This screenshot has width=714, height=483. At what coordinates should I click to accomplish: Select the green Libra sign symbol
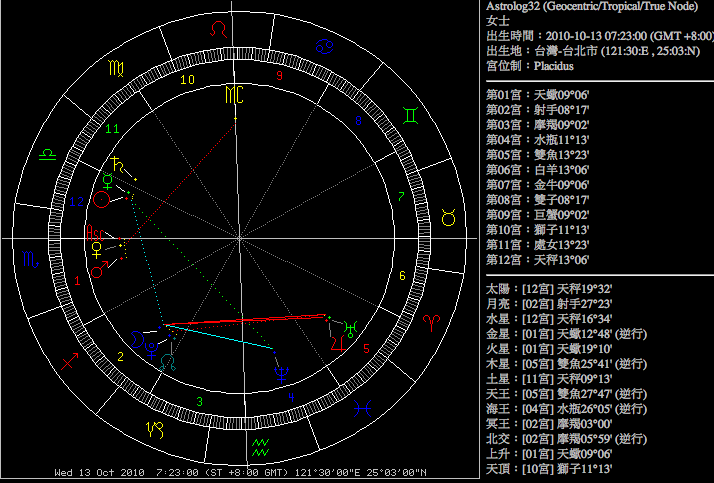click(47, 154)
